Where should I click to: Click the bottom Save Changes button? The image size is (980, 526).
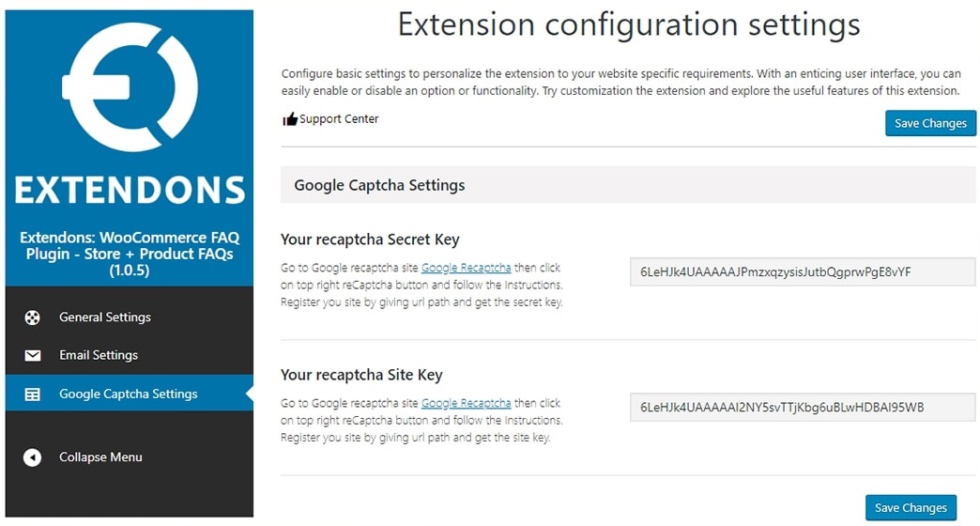point(911,508)
